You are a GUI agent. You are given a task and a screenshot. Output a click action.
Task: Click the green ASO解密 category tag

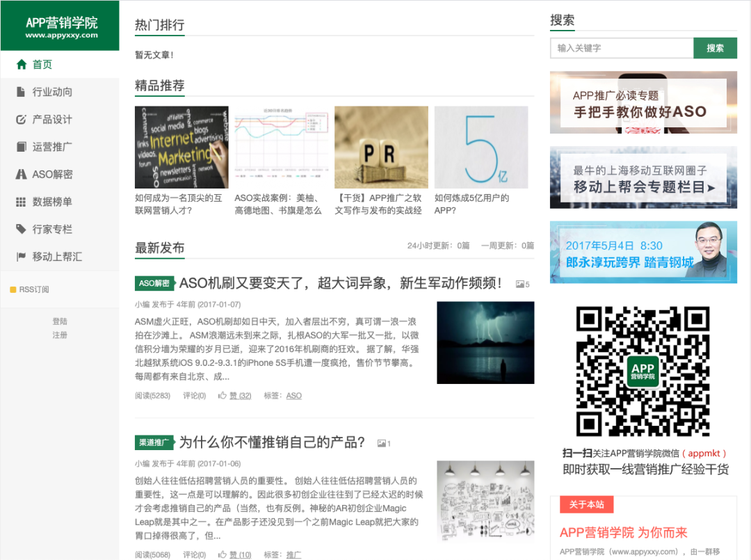point(154,283)
